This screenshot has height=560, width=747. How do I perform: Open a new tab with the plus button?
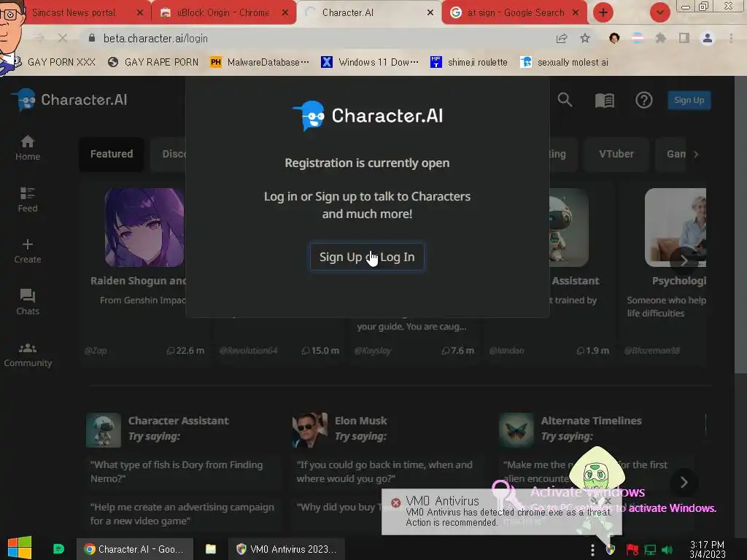(603, 12)
